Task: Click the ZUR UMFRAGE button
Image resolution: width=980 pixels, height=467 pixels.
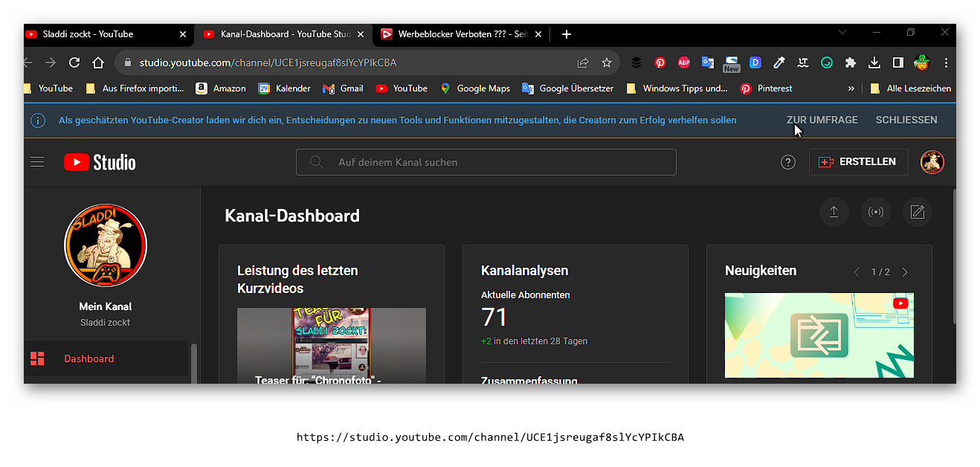Action: [822, 120]
